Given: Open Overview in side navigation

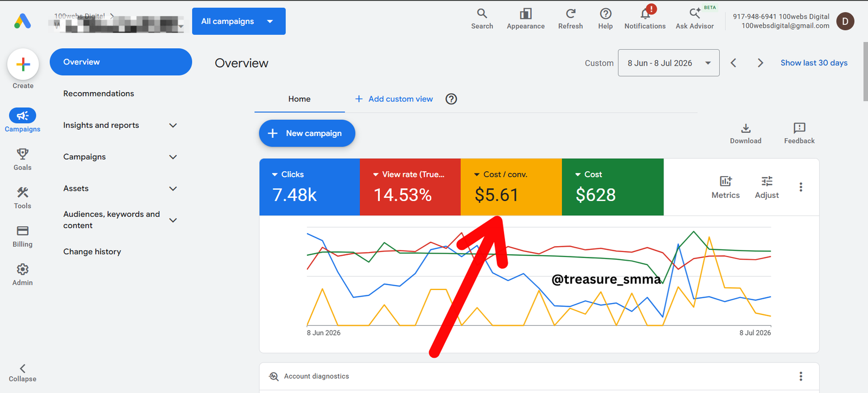Looking at the screenshot, I should 120,62.
